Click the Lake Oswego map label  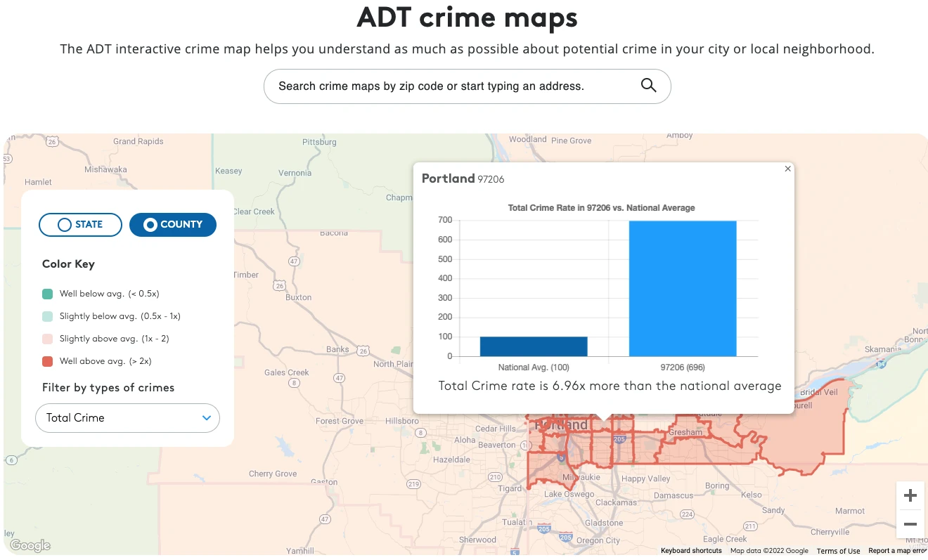(569, 494)
